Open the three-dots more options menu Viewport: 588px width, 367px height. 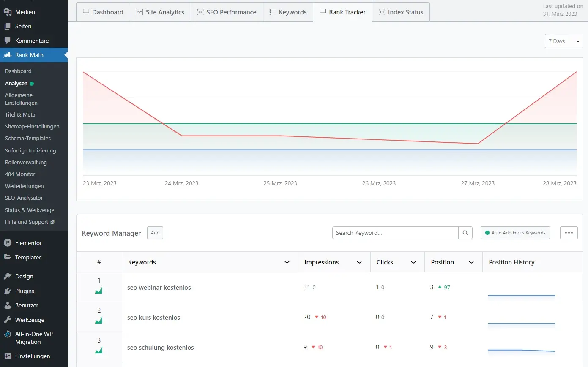click(569, 233)
